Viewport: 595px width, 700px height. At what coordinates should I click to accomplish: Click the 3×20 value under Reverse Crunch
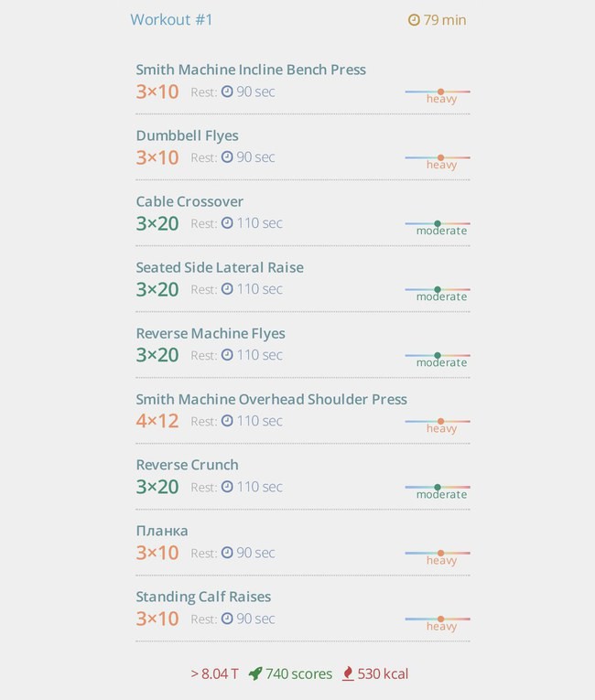point(157,487)
